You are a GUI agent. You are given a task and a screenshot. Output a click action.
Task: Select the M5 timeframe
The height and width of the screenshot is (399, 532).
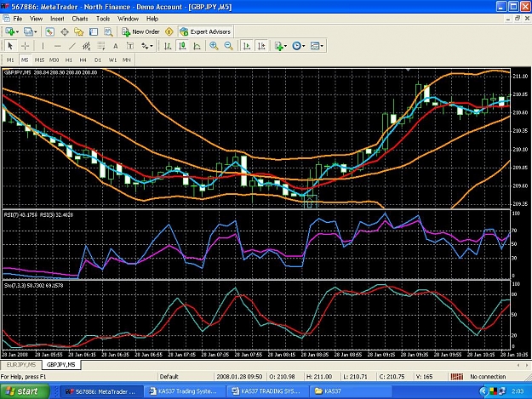25,60
